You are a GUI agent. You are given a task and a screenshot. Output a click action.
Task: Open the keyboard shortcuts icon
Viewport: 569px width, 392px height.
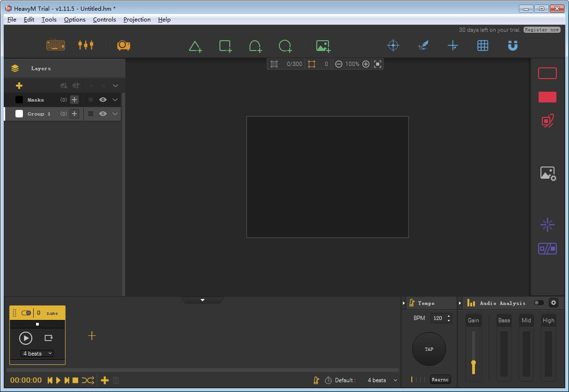[56, 45]
